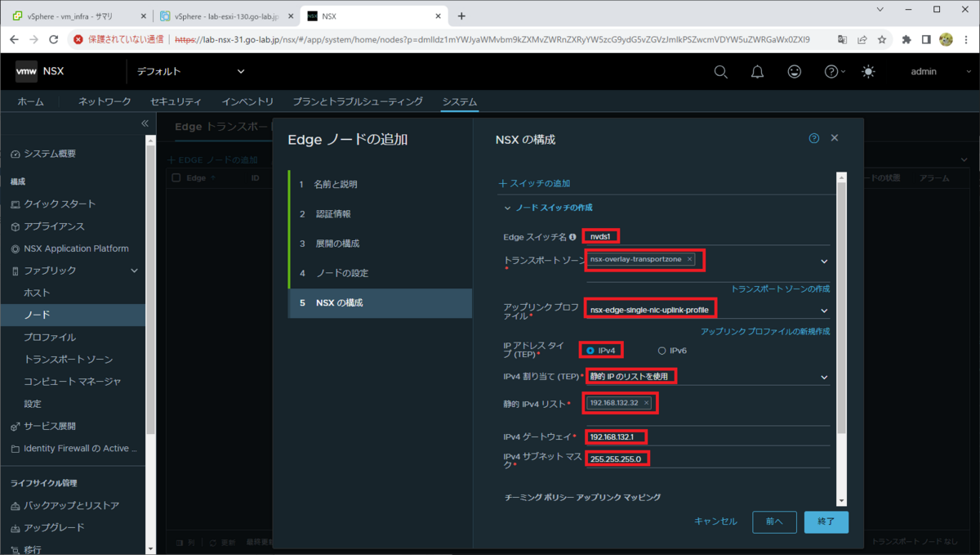980x555 pixels.
Task: Click the 前へ previous button
Action: [774, 521]
